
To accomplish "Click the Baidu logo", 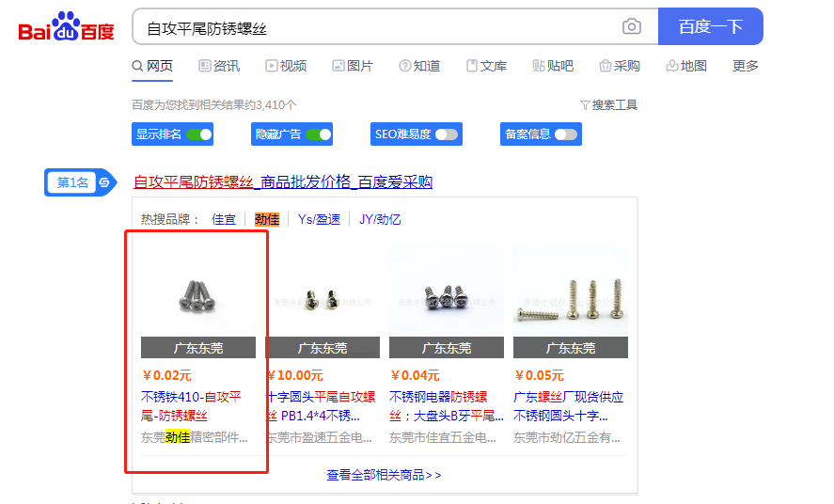I will [67, 26].
